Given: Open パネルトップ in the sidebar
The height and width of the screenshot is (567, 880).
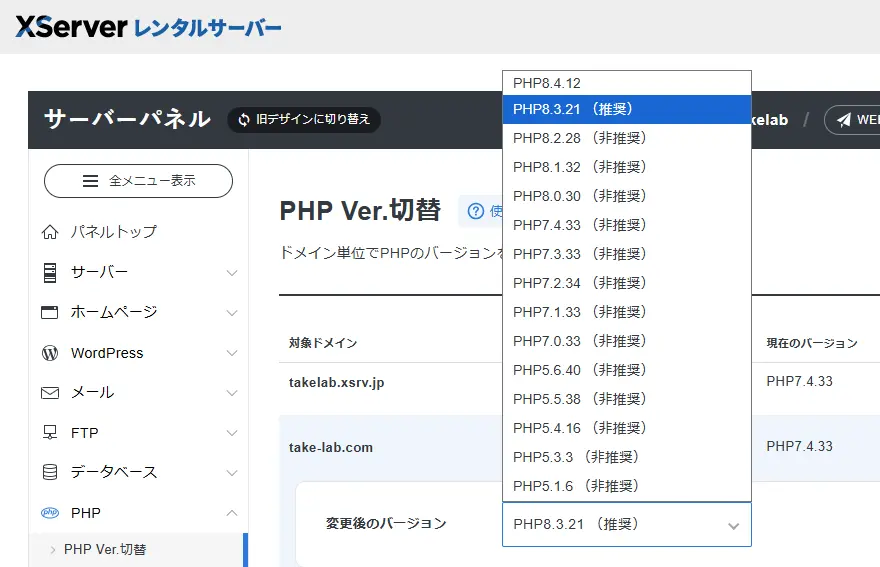Looking at the screenshot, I should (x=113, y=232).
